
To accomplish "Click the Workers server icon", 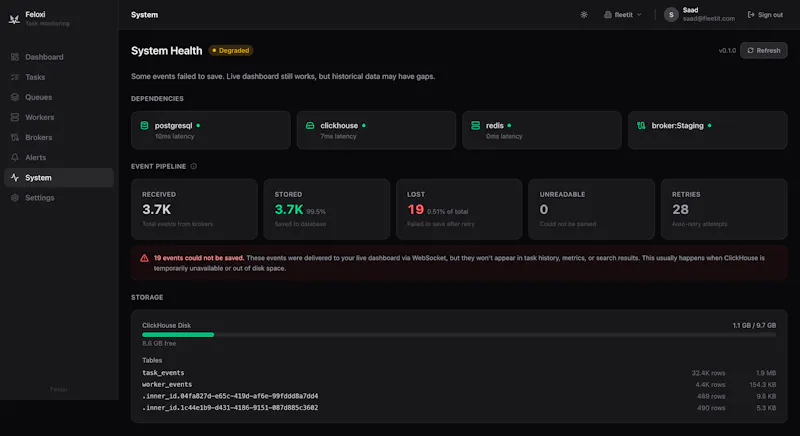I will click(x=15, y=117).
